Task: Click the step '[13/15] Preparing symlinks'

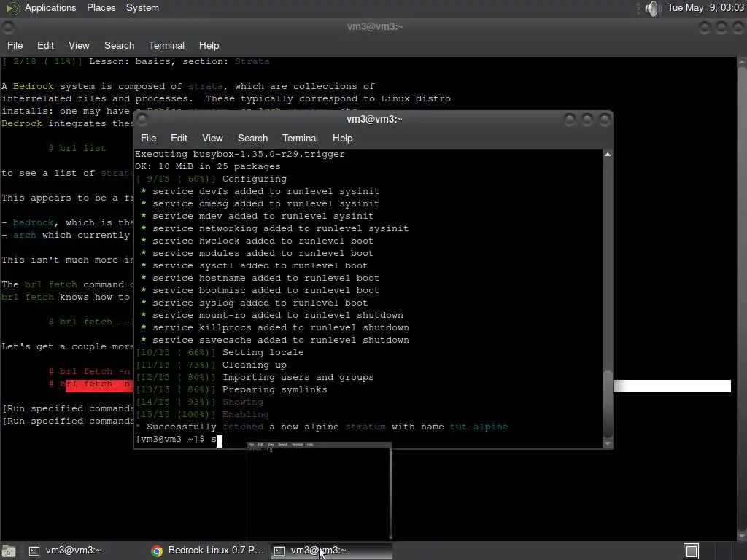Action: [x=231, y=389]
